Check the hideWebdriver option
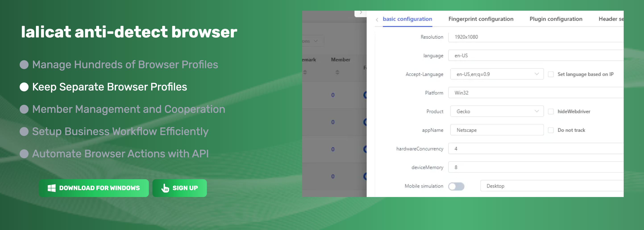Screen dimensions: 644x230 click(551, 112)
